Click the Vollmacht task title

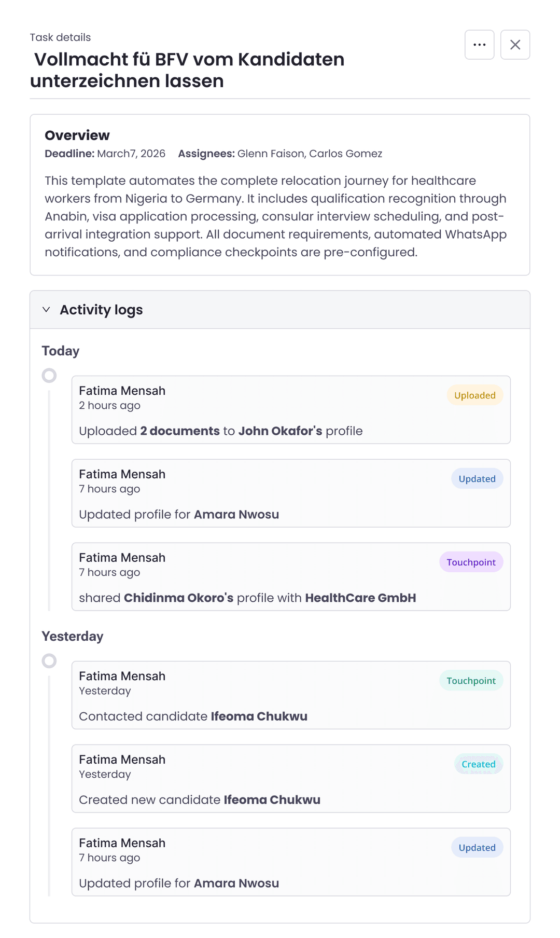click(x=188, y=70)
